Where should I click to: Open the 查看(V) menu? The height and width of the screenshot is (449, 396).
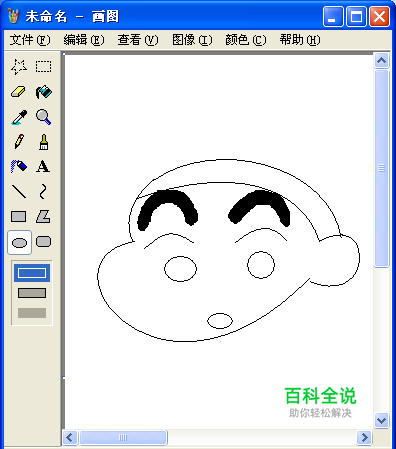pyautogui.click(x=138, y=40)
